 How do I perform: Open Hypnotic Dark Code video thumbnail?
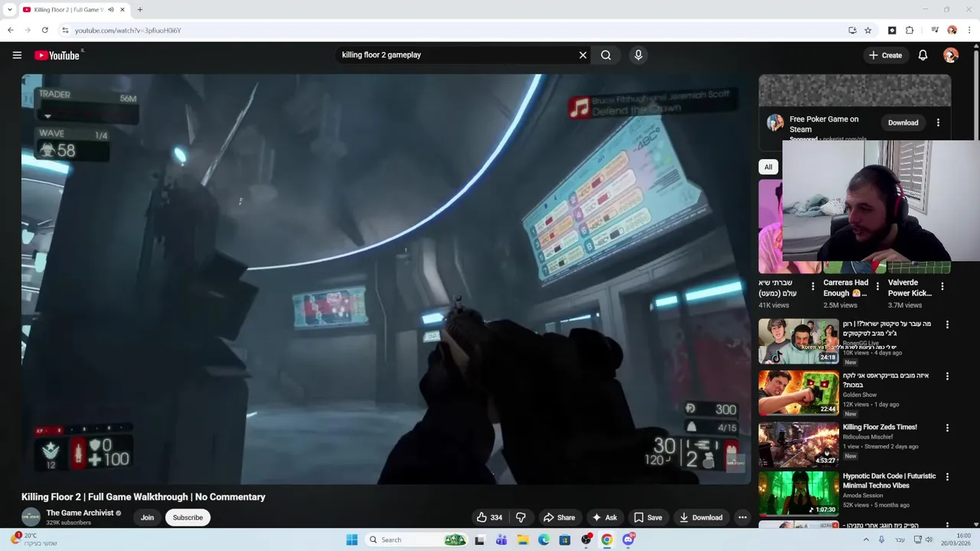(x=799, y=494)
